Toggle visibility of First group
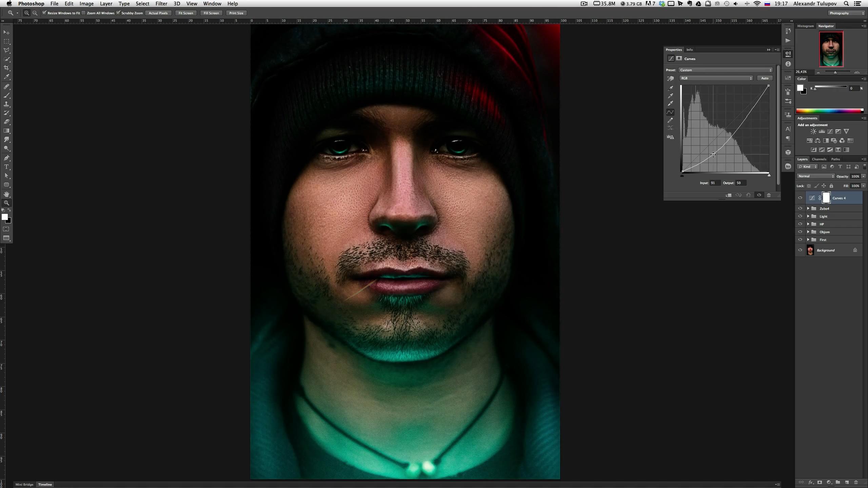 coord(800,240)
